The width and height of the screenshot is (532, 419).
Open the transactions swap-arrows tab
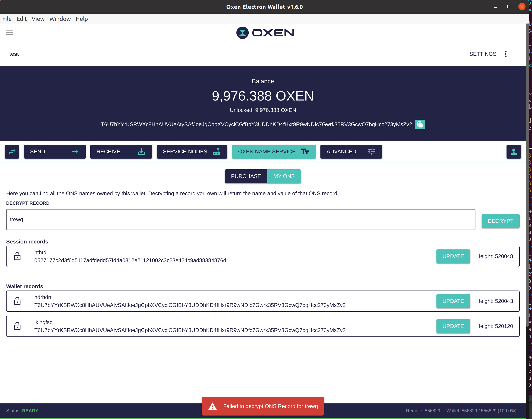tap(12, 152)
